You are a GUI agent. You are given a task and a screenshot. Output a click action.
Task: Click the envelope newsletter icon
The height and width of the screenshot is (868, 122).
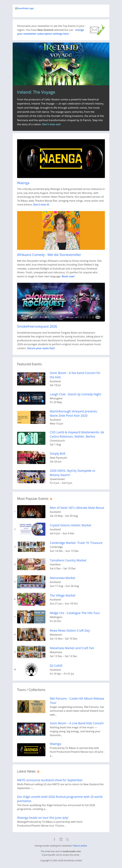[x=97, y=30]
